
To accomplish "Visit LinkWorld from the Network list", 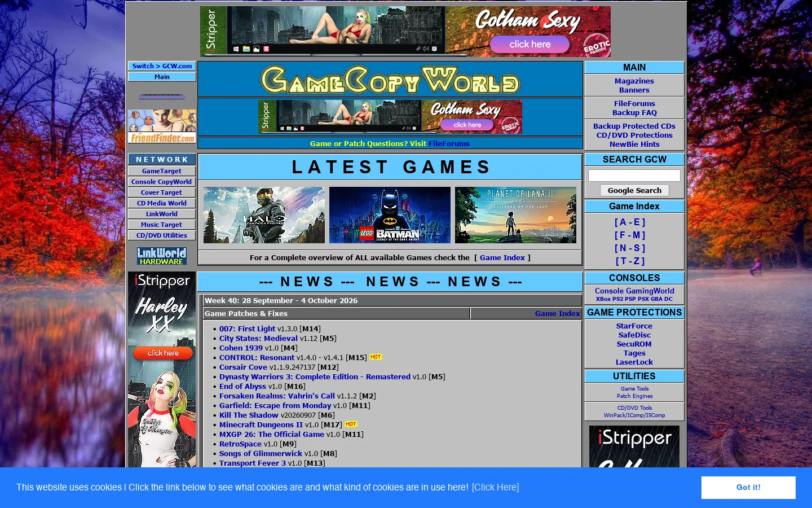I will [x=162, y=214].
